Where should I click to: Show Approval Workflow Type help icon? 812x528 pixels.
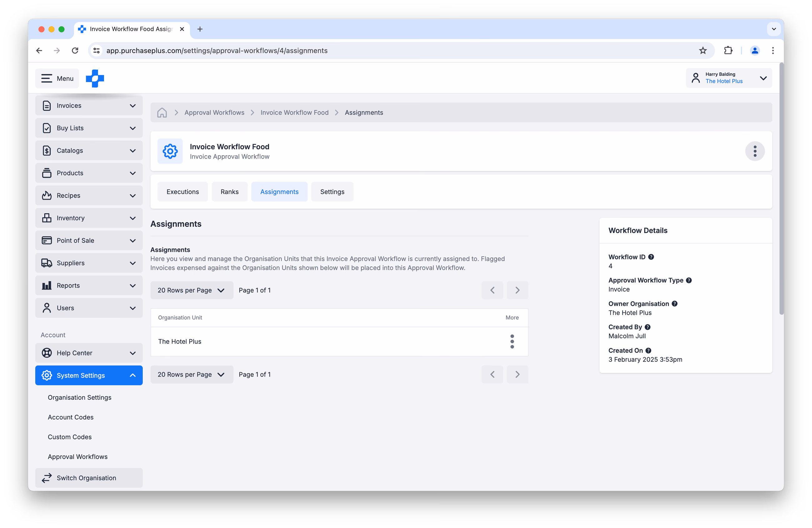tap(689, 281)
